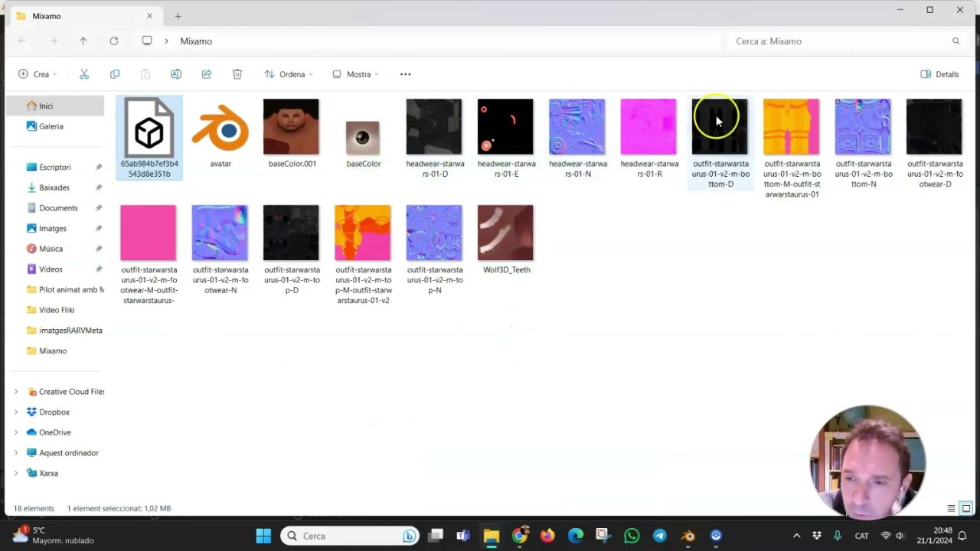This screenshot has width=980, height=551.
Task: Open the Mostra view dropdown
Action: (355, 74)
